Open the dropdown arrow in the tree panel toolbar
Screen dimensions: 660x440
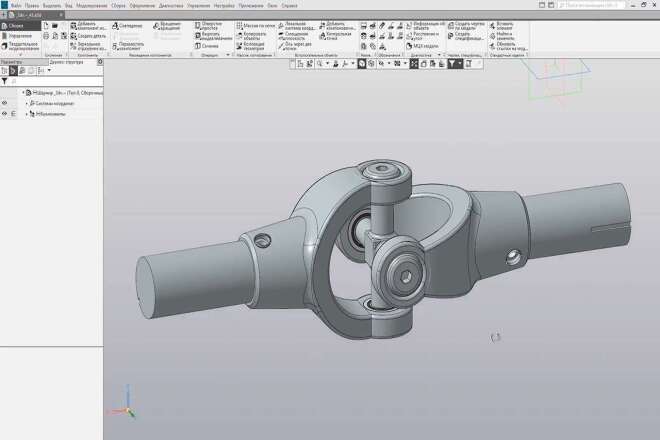(49, 70)
